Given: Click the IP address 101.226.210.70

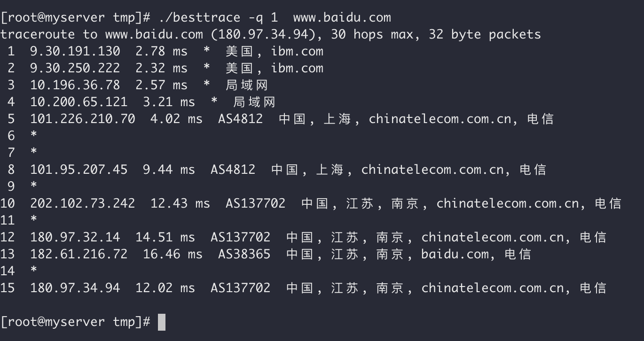Looking at the screenshot, I should 83,119.
